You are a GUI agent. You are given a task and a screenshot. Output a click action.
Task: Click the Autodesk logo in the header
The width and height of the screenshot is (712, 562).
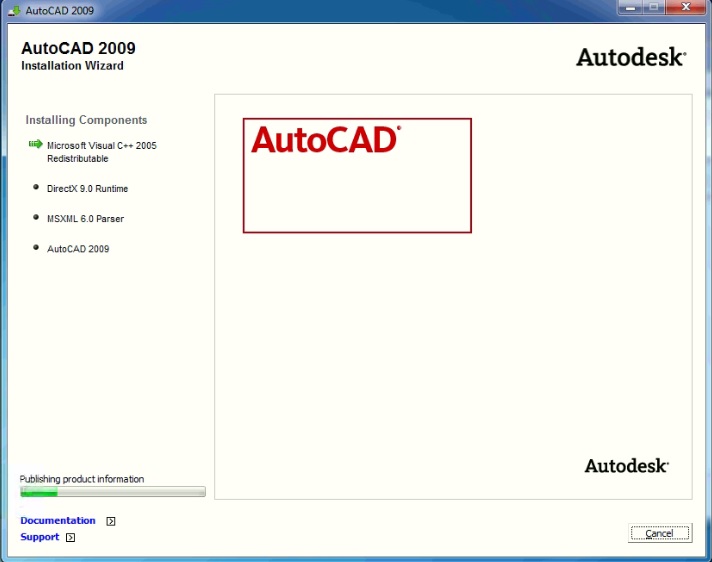630,57
